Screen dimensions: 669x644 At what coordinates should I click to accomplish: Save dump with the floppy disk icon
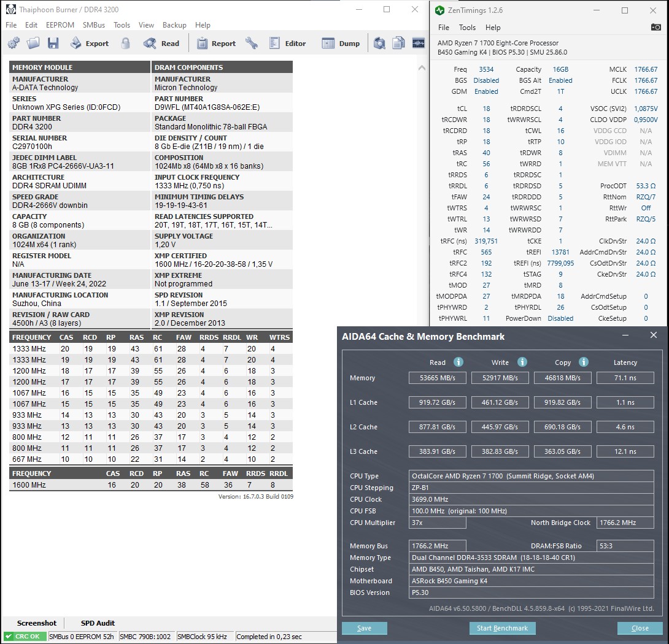[x=53, y=43]
